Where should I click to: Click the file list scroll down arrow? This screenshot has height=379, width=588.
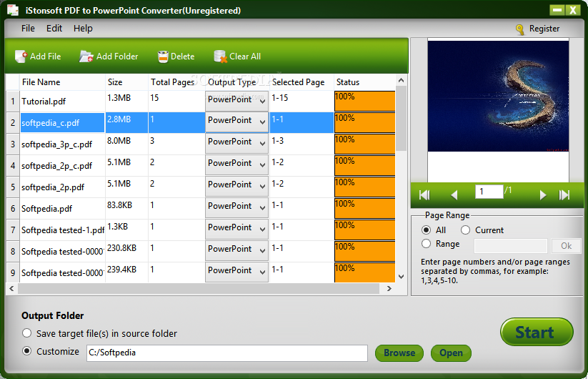tap(401, 277)
